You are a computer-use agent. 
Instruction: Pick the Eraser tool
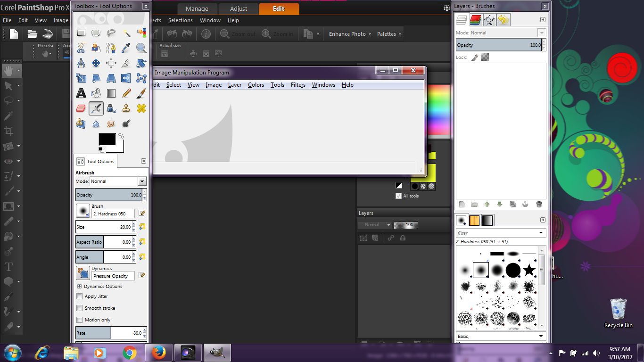pyautogui.click(x=81, y=108)
